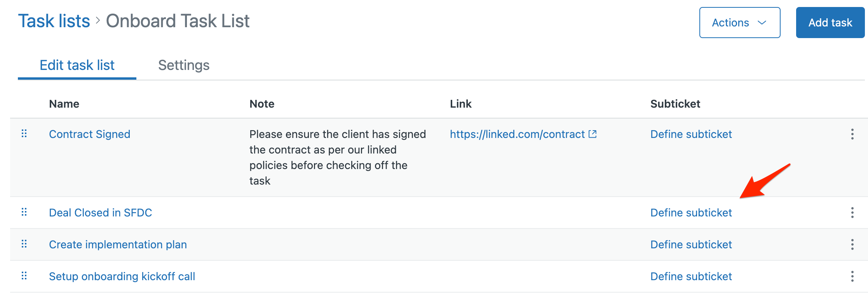
Task: Open the Deal Closed in SFDC task
Action: point(101,213)
